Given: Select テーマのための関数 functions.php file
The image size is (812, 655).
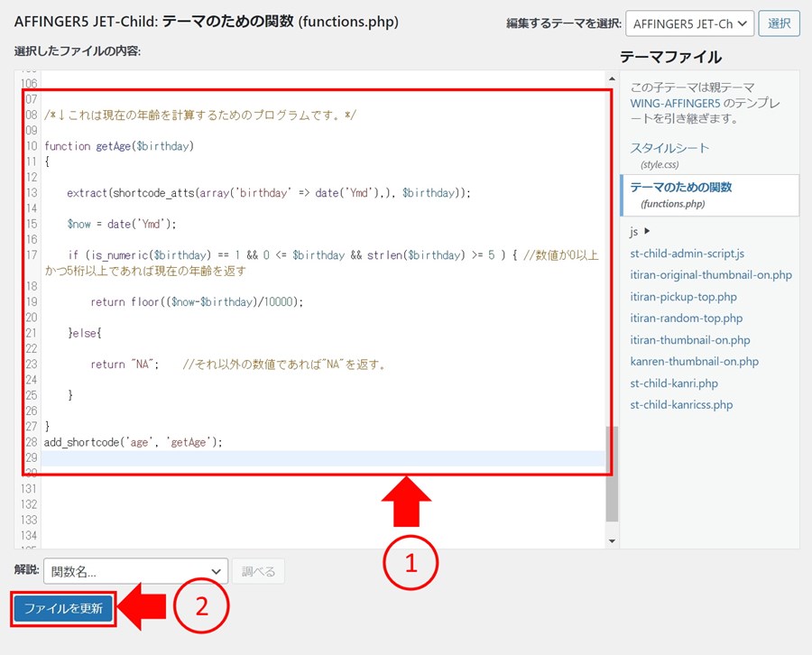Looking at the screenshot, I should point(681,188).
